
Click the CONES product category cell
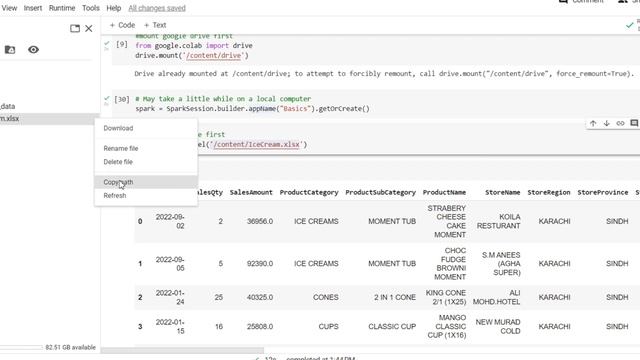click(326, 297)
